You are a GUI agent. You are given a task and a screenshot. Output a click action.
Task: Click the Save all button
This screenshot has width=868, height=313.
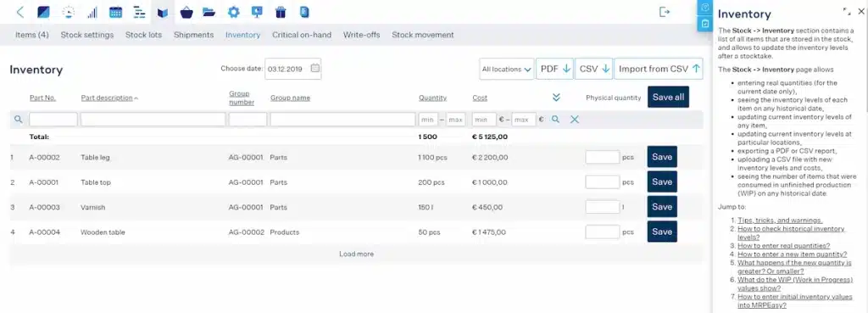pos(668,97)
